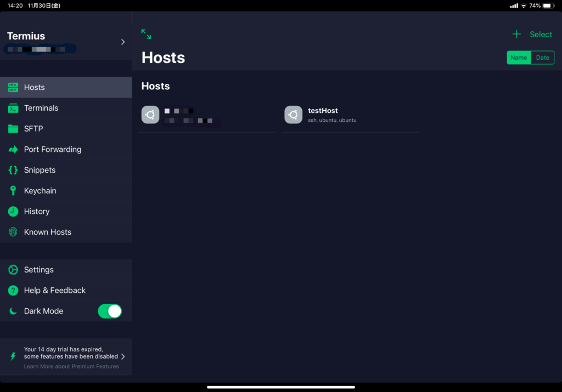
Task: Turn off the Dark Mode switch
Action: (110, 311)
